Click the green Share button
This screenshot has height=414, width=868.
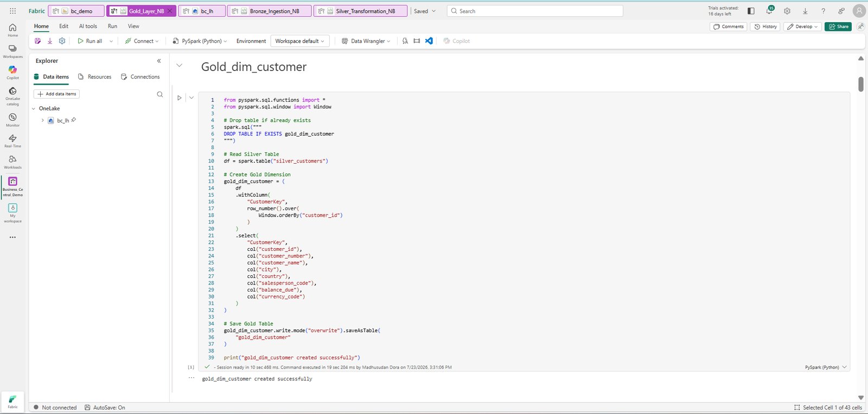pyautogui.click(x=838, y=27)
